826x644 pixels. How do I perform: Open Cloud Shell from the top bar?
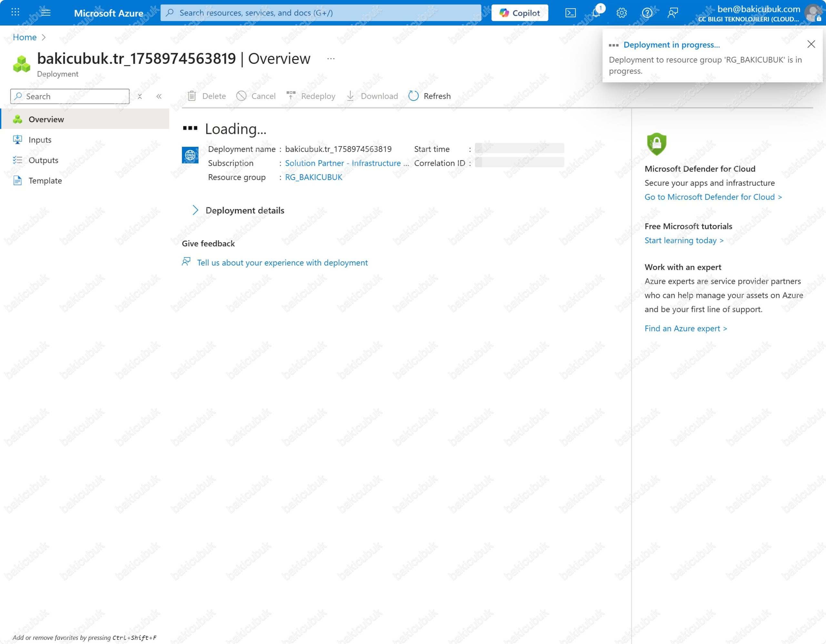pos(570,13)
